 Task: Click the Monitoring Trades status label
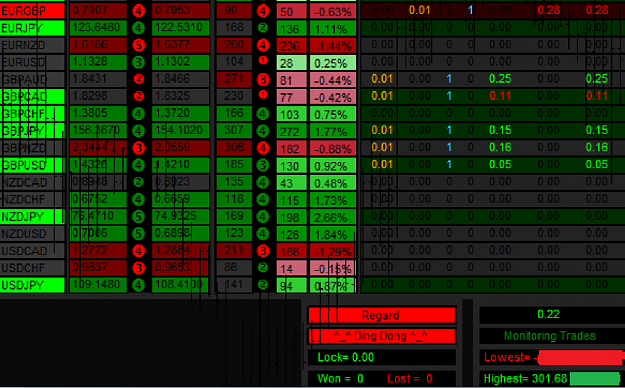(x=550, y=336)
